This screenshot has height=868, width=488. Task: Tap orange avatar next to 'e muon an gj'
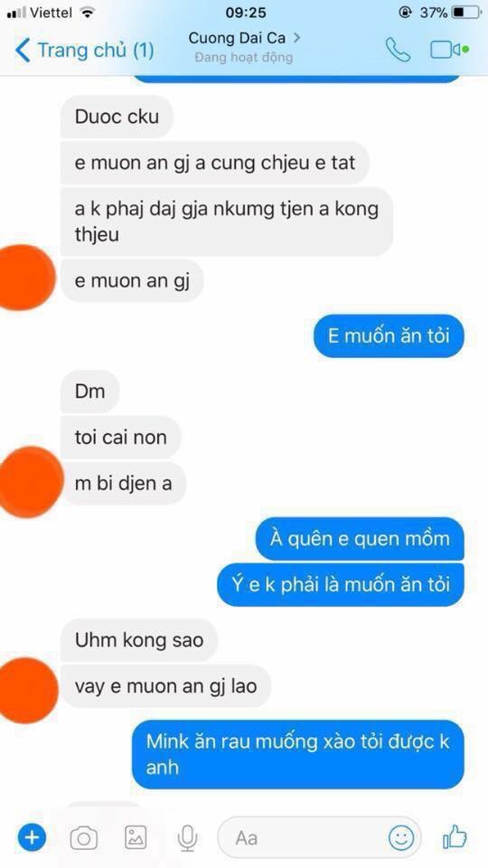(x=25, y=278)
